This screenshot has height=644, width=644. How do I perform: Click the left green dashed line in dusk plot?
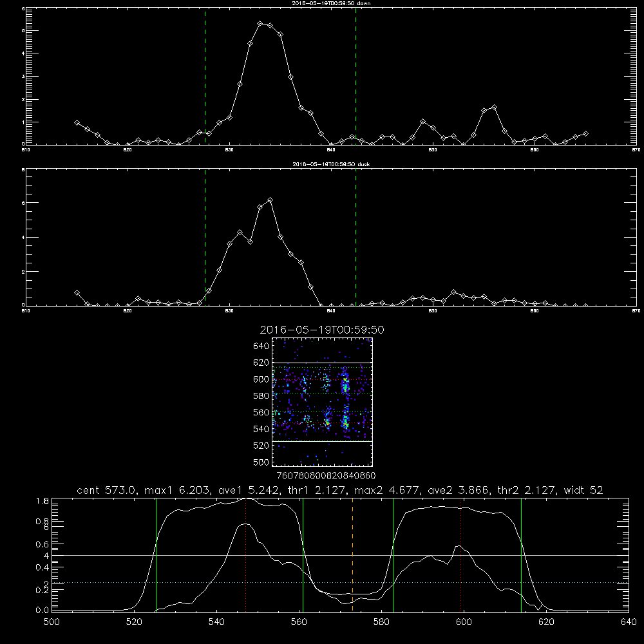(x=205, y=237)
